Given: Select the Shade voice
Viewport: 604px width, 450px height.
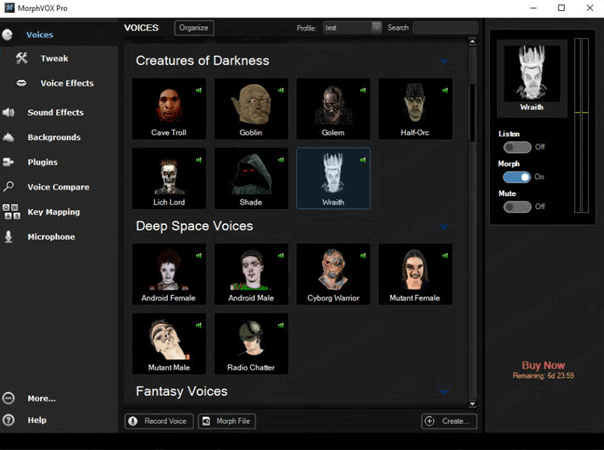Looking at the screenshot, I should [251, 178].
